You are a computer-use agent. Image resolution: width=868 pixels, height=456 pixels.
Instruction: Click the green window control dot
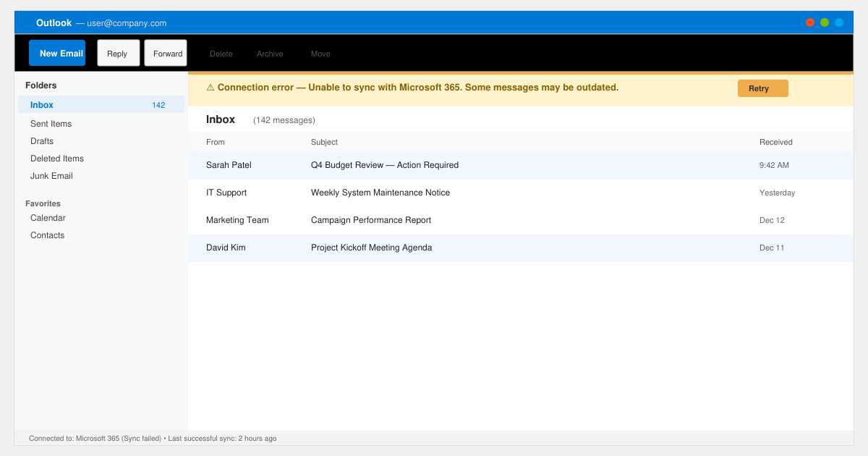825,22
